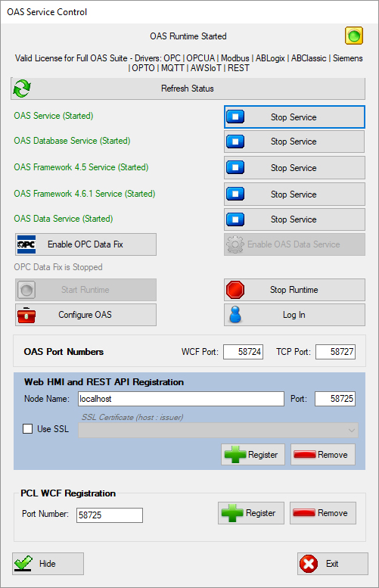Click the blue user Log In icon
Image resolution: width=379 pixels, height=588 pixels.
(x=235, y=315)
